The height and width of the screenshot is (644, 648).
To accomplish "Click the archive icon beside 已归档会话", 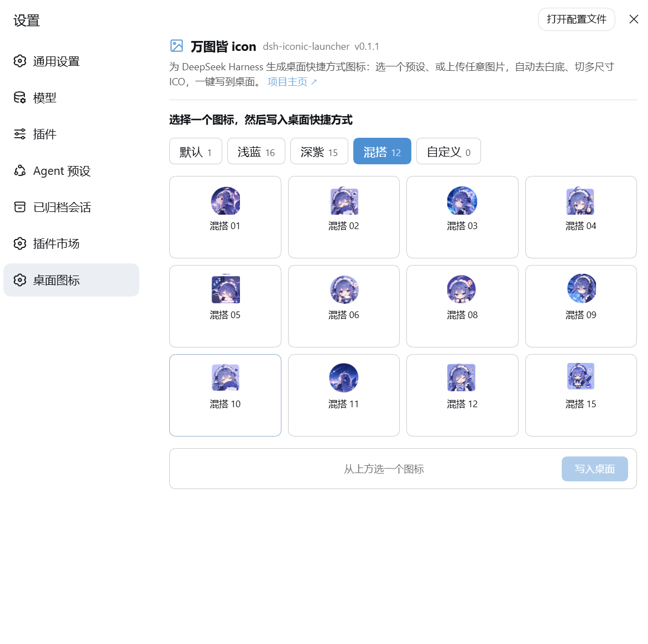I will 20,207.
